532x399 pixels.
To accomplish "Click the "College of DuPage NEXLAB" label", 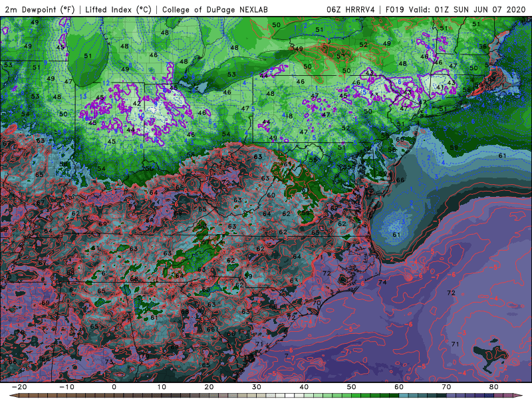I will (x=215, y=9).
